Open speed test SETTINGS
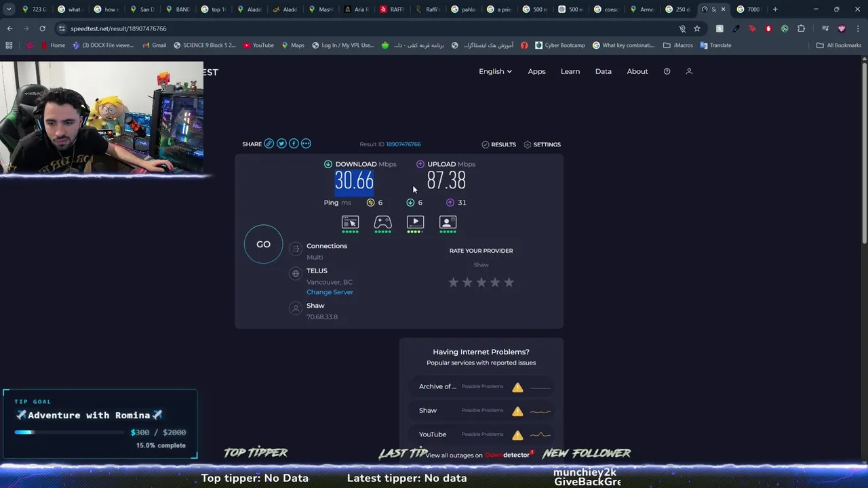The height and width of the screenshot is (488, 868). (x=542, y=144)
